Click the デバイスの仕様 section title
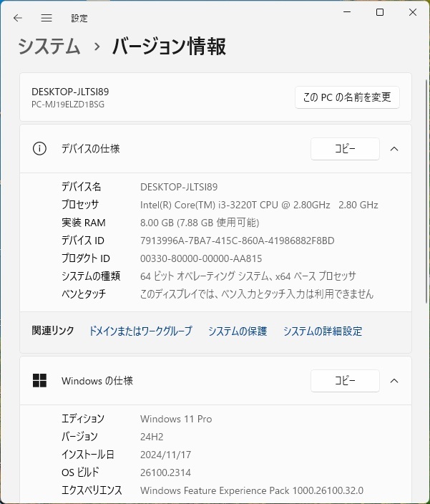This screenshot has width=430, height=504. coord(91,149)
